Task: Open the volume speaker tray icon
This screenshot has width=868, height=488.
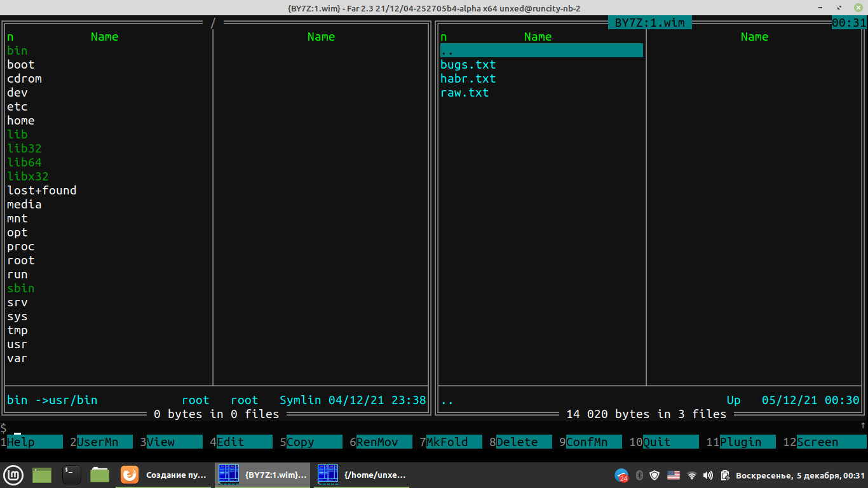Action: [x=709, y=475]
